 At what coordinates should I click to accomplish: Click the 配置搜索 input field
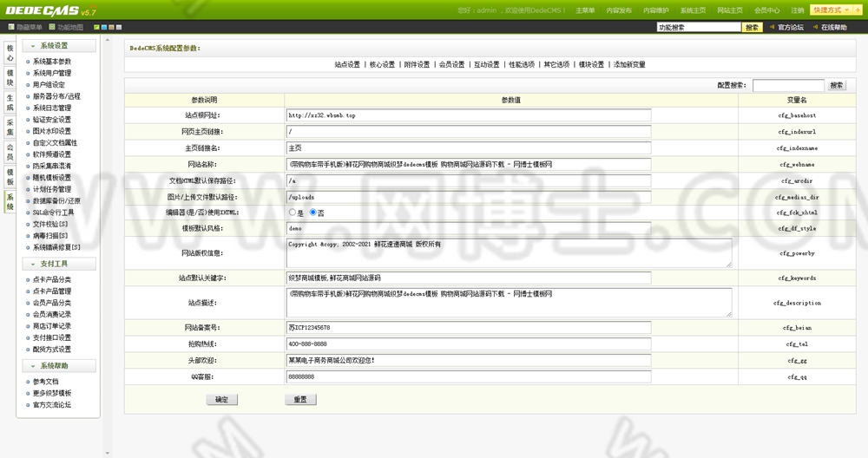[x=788, y=85]
